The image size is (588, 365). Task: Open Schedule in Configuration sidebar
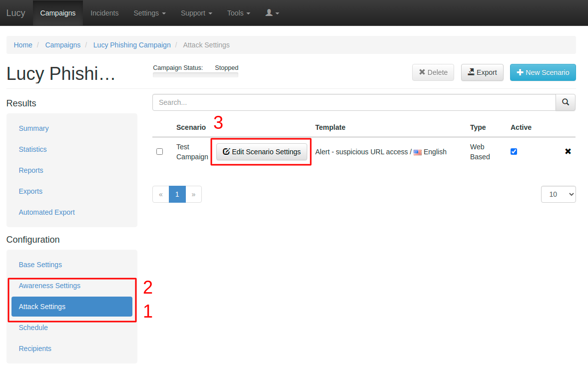pos(33,328)
